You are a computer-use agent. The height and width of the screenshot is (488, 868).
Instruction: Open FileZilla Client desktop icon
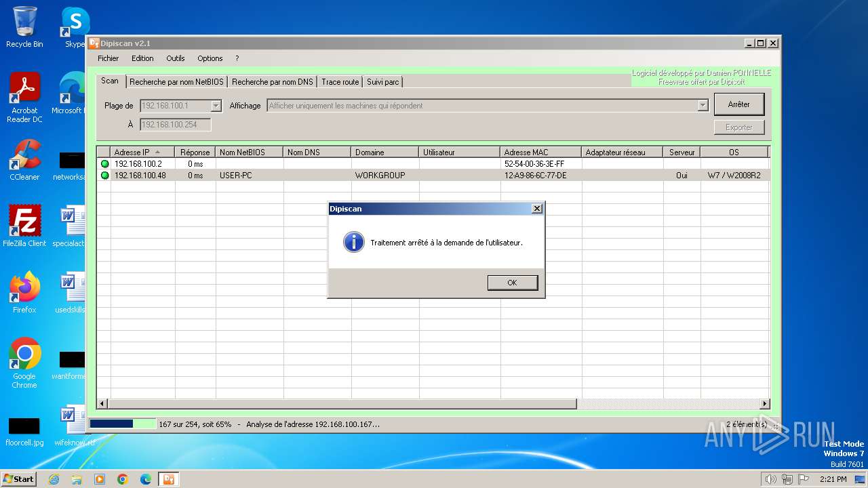pos(24,226)
